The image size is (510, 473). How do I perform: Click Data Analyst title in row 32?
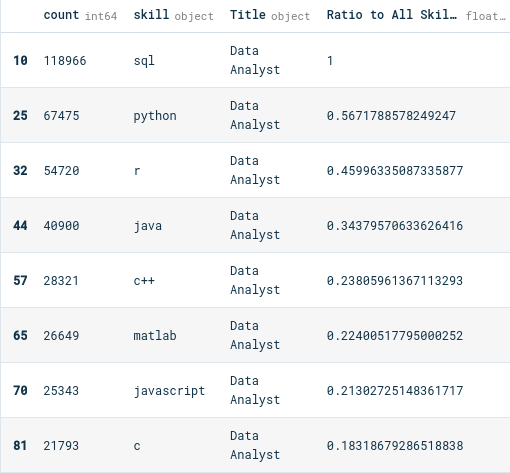click(255, 170)
